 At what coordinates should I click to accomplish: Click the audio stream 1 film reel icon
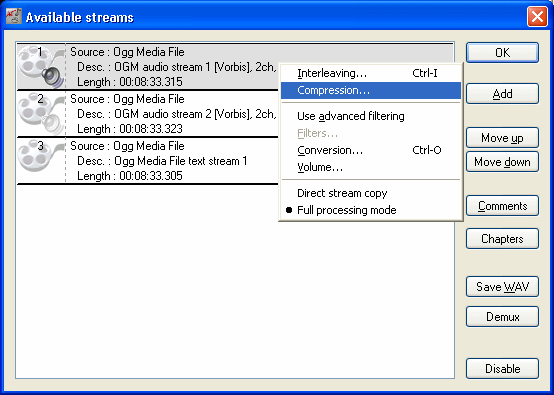point(41,66)
